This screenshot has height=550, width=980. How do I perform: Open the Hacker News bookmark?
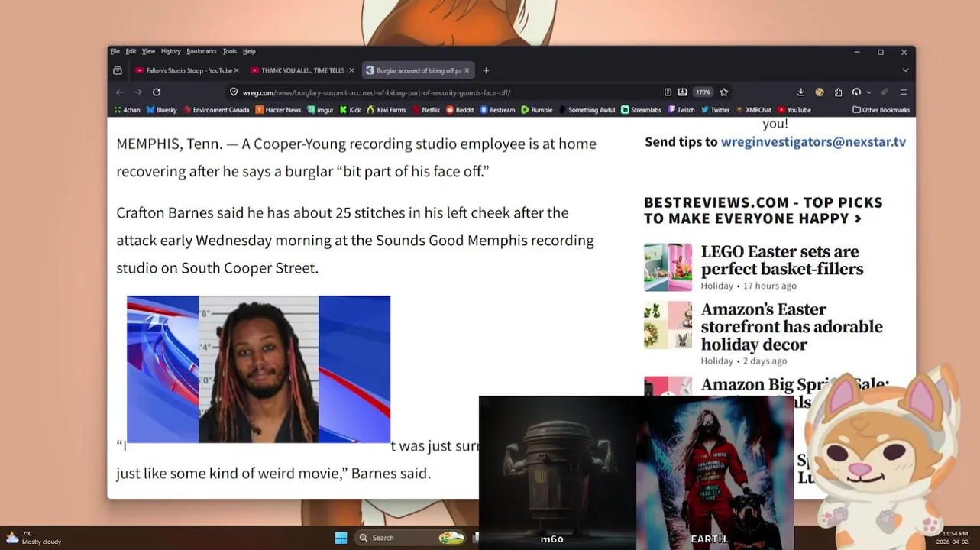click(278, 110)
